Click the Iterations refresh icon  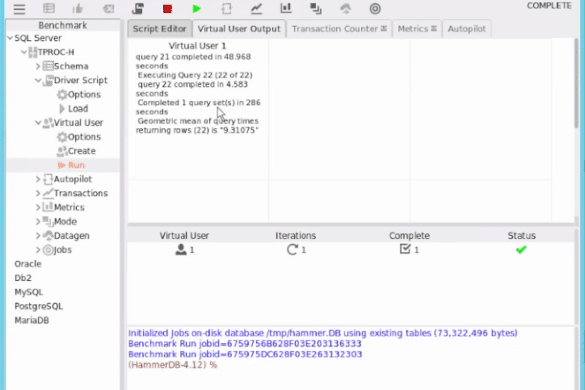click(x=292, y=249)
